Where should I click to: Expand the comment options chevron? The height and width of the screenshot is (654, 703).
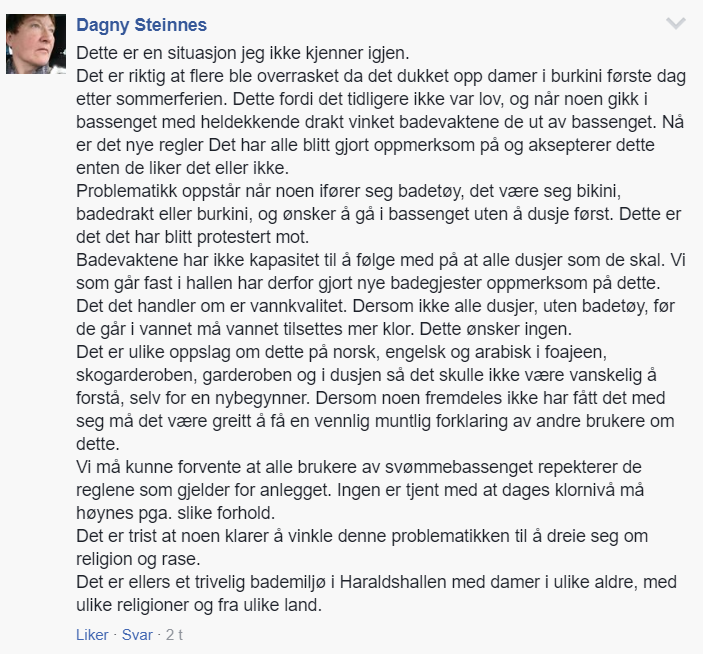tap(676, 23)
